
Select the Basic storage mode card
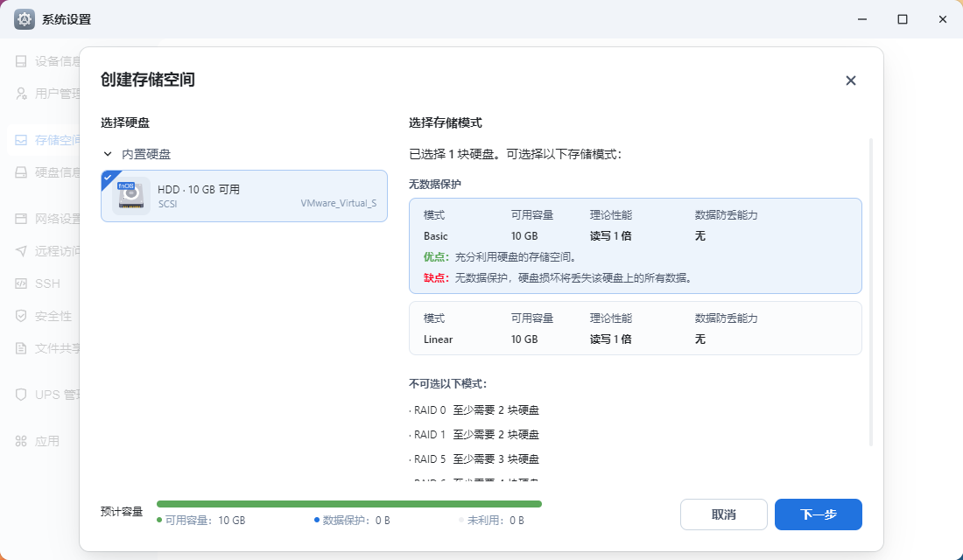click(635, 246)
